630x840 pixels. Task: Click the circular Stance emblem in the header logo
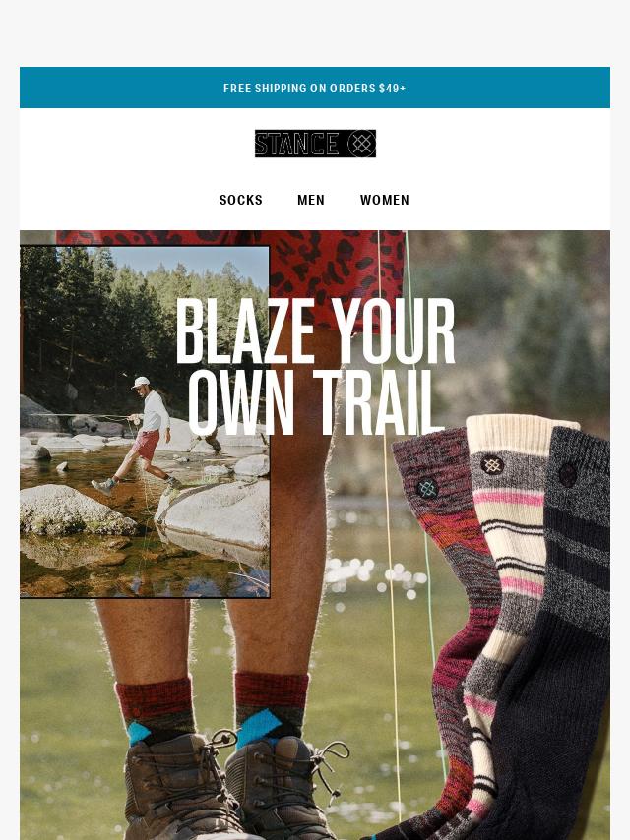[x=361, y=144]
